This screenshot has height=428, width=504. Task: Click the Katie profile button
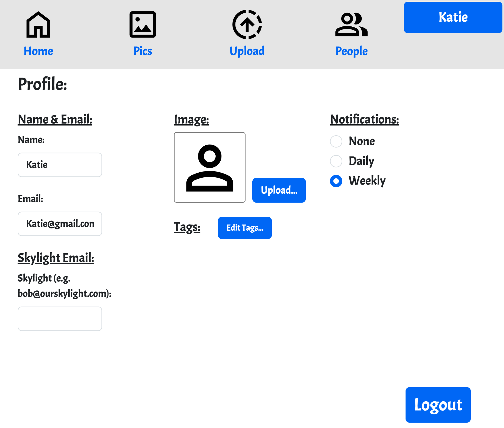tap(453, 17)
